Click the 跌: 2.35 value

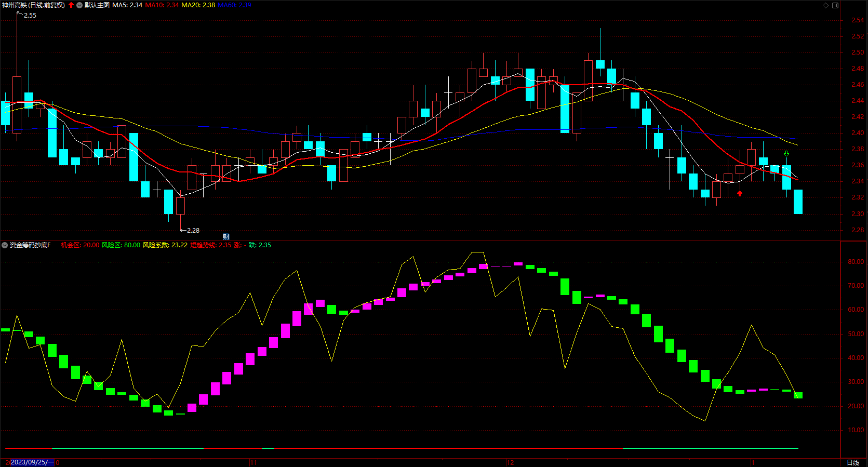tap(260, 245)
